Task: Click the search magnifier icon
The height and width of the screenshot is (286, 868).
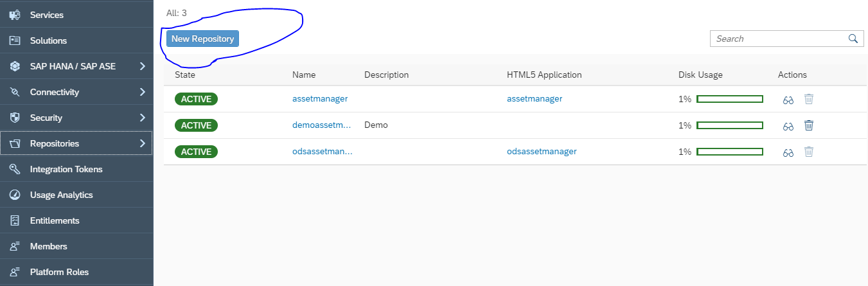Action: (853, 39)
